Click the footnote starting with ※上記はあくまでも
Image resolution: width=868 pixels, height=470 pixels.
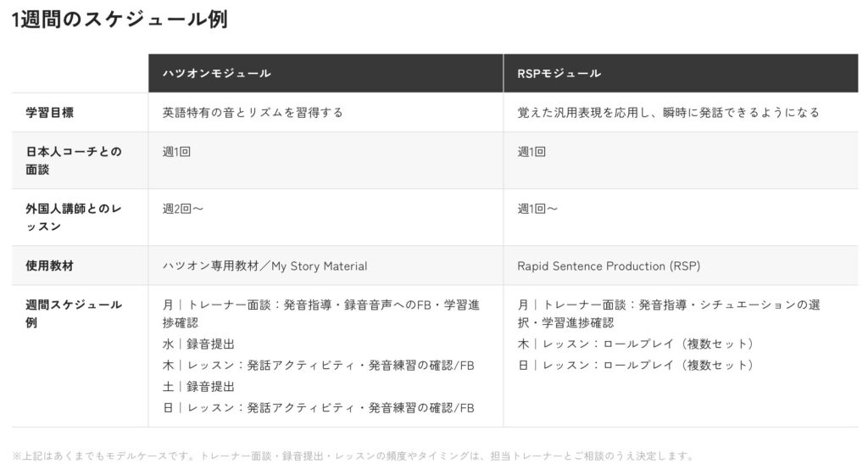tap(353, 456)
